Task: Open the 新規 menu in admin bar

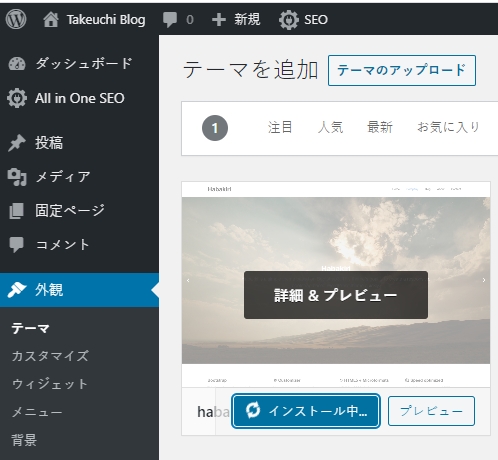Action: coord(247,19)
